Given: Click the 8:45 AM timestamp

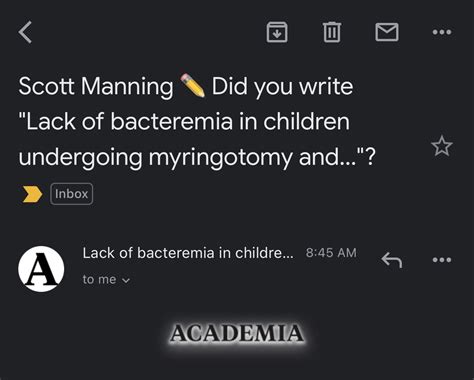Looking at the screenshot, I should (331, 253).
